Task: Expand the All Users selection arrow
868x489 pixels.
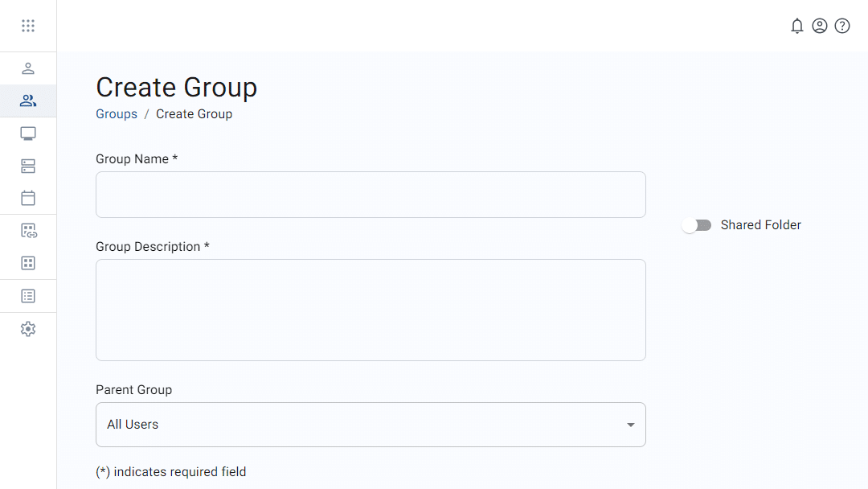Action: (630, 425)
